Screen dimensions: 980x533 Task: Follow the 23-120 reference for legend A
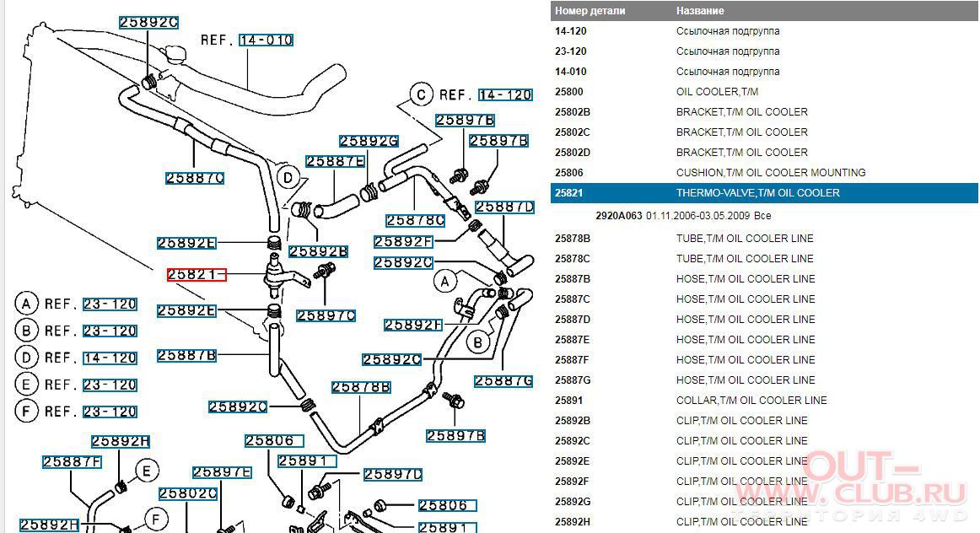[110, 304]
